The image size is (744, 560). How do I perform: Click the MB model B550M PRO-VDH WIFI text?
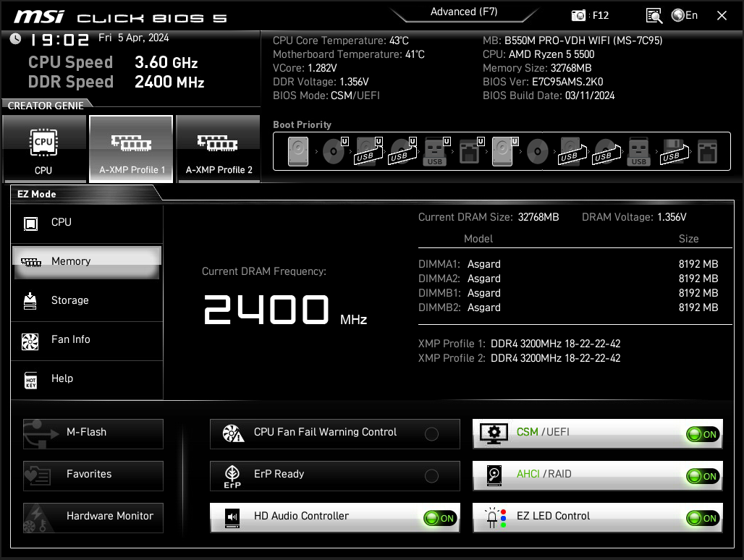583,41
